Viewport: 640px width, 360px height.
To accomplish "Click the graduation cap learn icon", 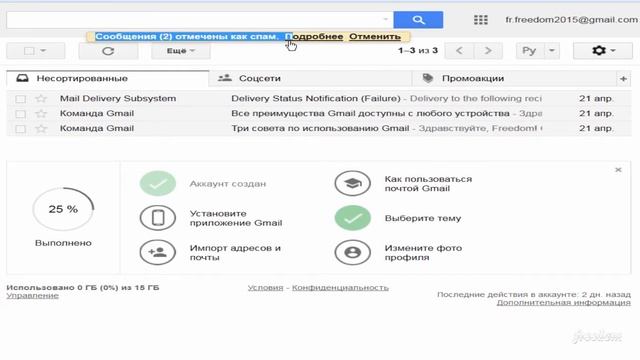I will pos(353,183).
